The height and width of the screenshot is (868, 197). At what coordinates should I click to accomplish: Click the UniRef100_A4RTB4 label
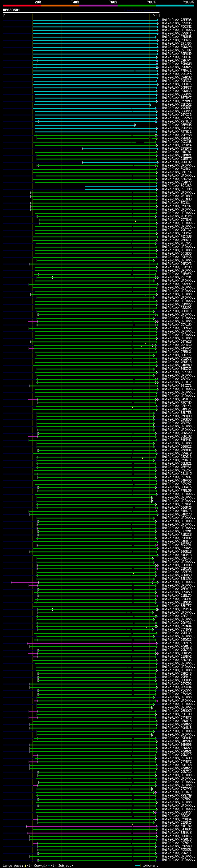[x=177, y=152]
